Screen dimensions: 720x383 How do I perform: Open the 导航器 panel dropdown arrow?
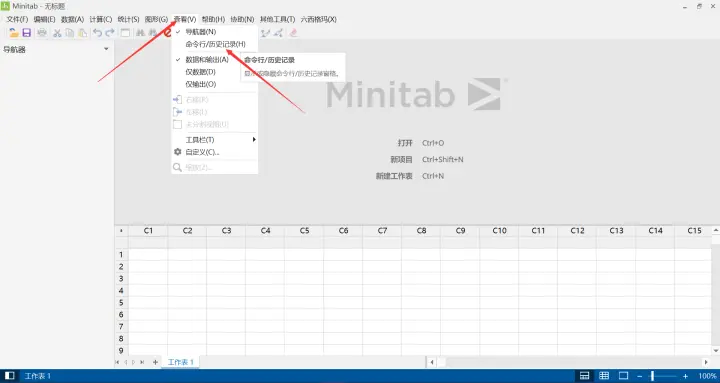tap(106, 49)
